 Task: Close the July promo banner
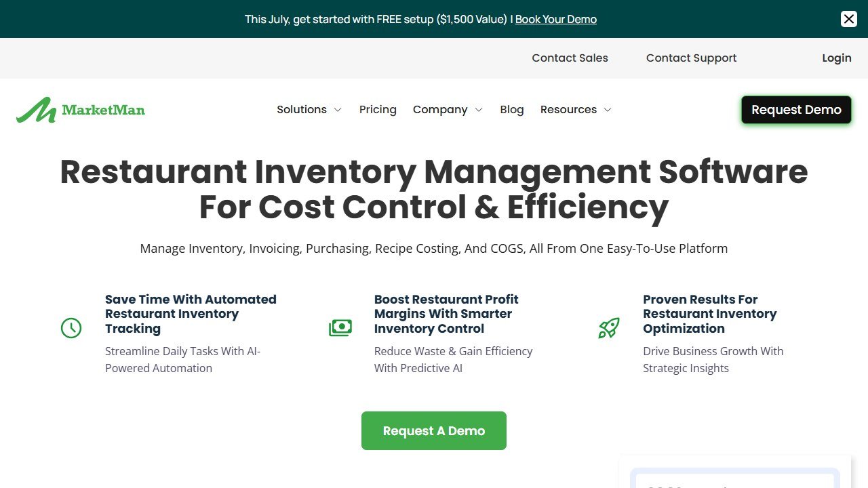pyautogui.click(x=849, y=19)
